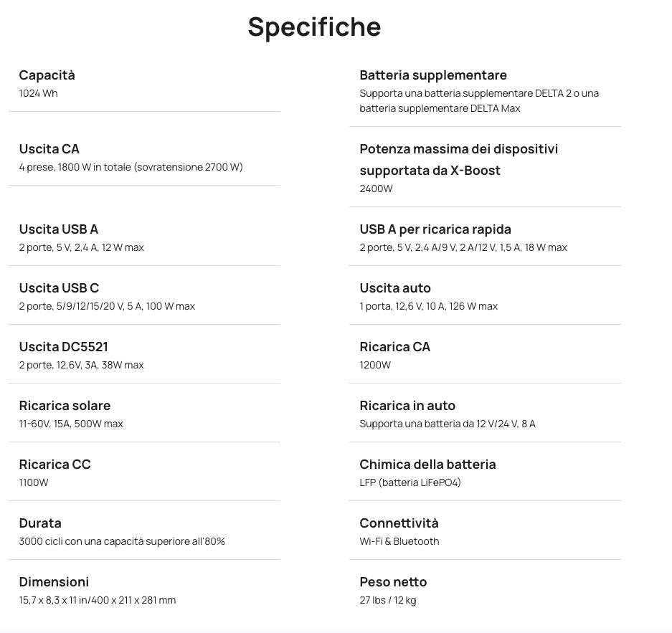The width and height of the screenshot is (672, 633).
Task: Click the 1024 Wh capacity value
Action: (x=38, y=93)
